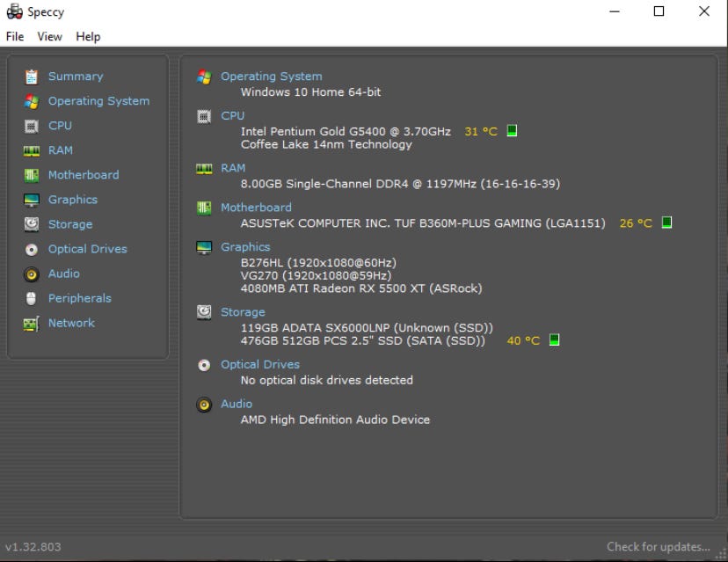Click the ATI Radeon RX 5500 XT line
728x562 pixels.
point(361,288)
